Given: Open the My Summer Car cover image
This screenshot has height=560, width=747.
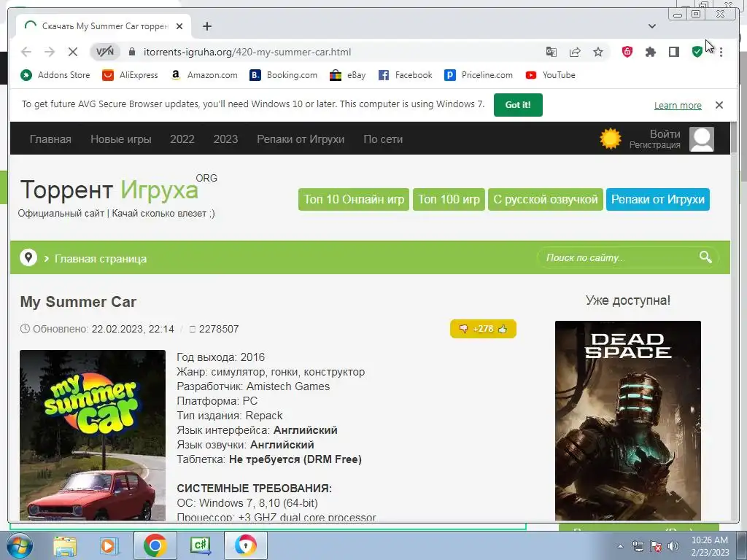Looking at the screenshot, I should tap(93, 435).
